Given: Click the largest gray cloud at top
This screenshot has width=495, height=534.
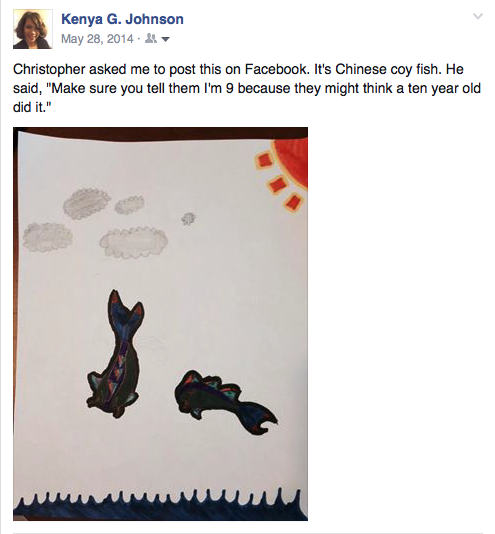Looking at the screenshot, I should 87,203.
